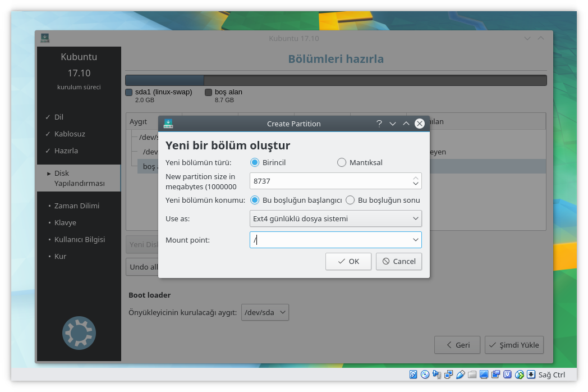The image size is (588, 392).
Task: Click the free space segment in disk bar
Action: tap(375, 80)
